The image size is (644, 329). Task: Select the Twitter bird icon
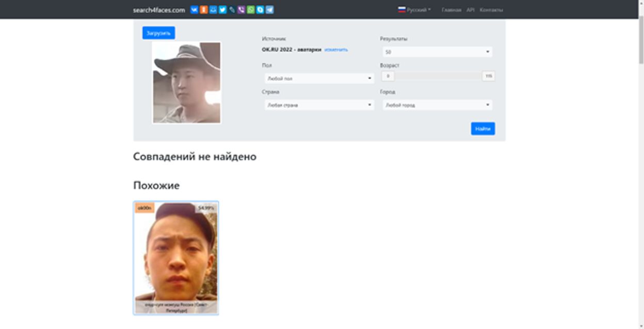pos(222,10)
